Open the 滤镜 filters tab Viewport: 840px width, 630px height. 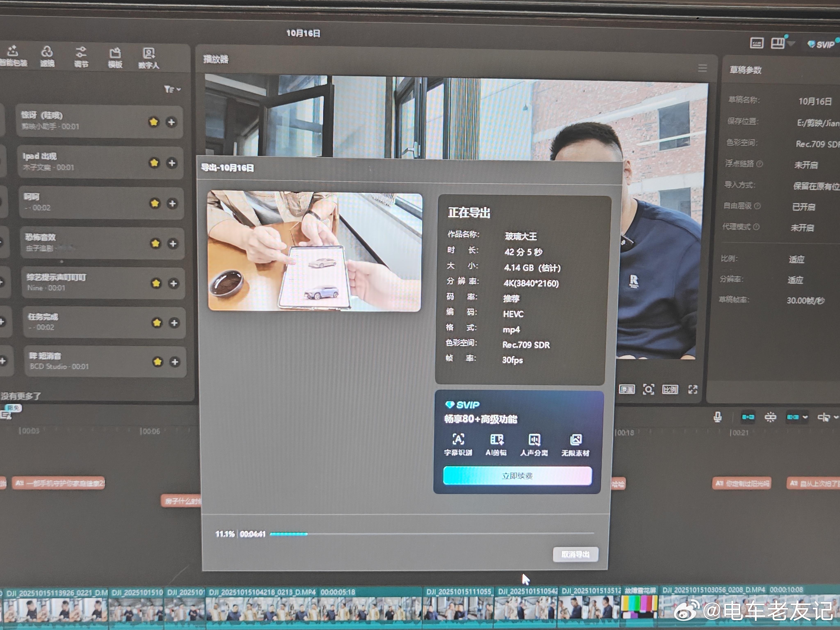(47, 56)
